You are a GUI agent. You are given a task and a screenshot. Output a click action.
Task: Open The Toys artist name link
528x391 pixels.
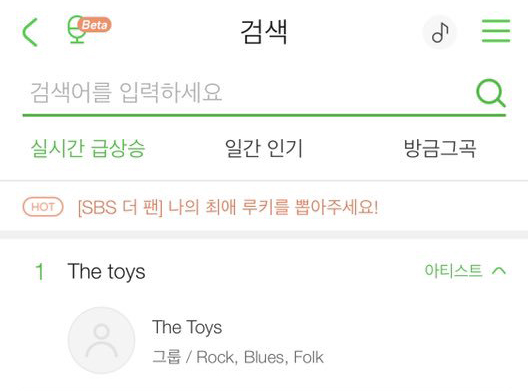point(187,327)
